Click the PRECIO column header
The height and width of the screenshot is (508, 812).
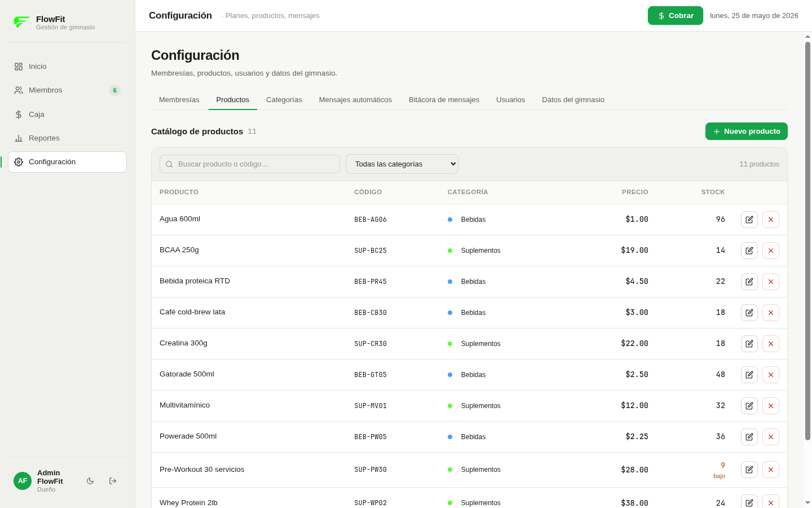(x=635, y=192)
